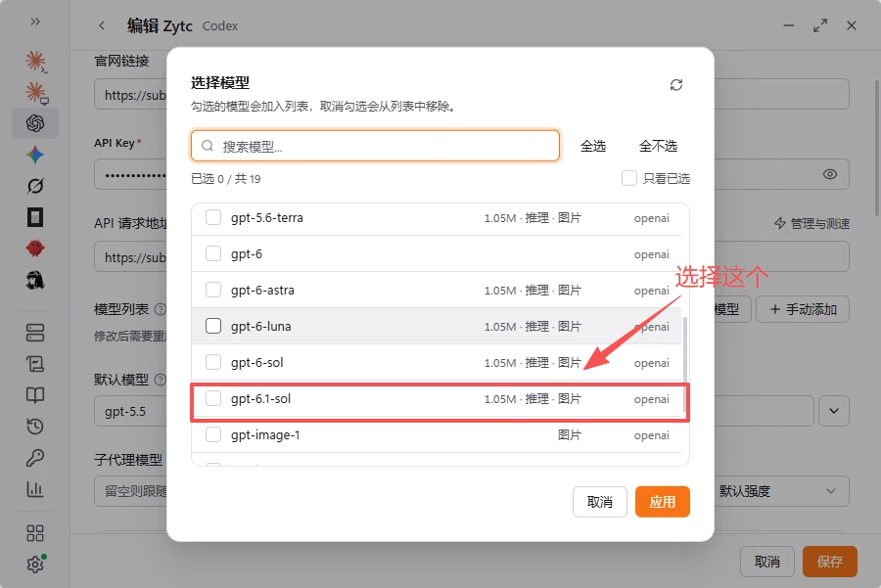Click the orange 应用 button
Screen dimensions: 881x588
click(x=663, y=502)
